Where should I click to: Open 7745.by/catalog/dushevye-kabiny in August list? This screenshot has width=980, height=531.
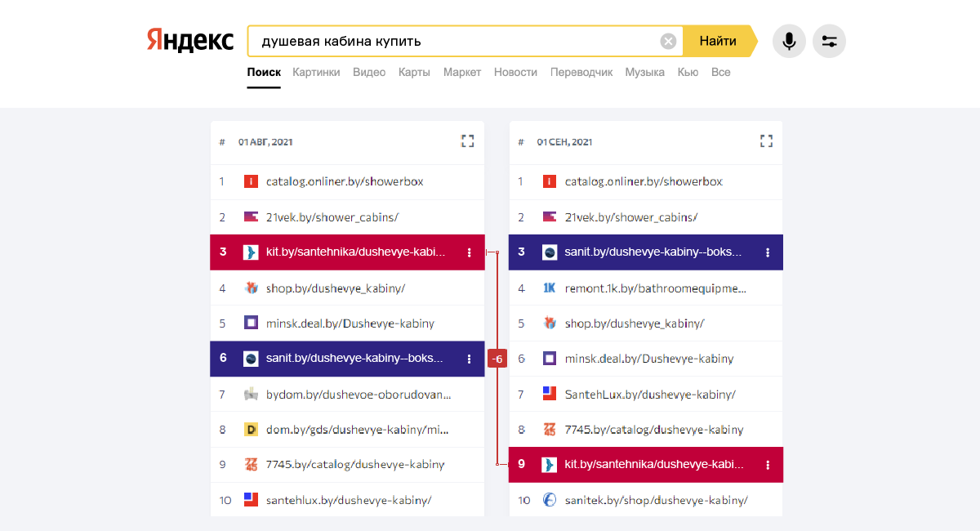point(355,464)
